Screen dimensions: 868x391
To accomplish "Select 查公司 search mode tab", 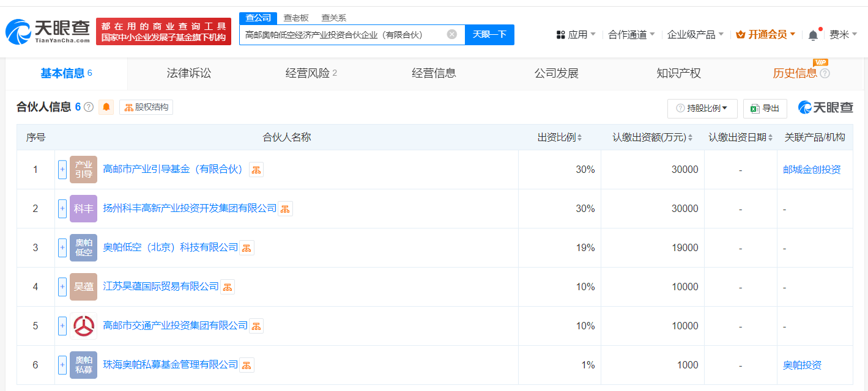I will coord(258,18).
